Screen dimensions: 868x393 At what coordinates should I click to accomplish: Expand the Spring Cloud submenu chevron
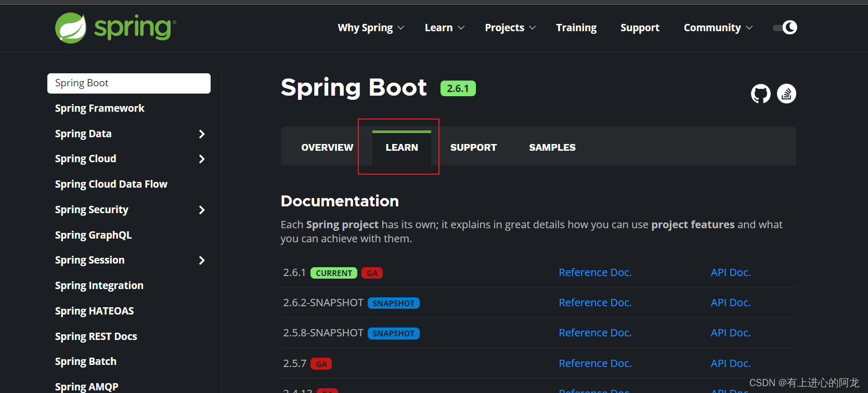(x=202, y=159)
